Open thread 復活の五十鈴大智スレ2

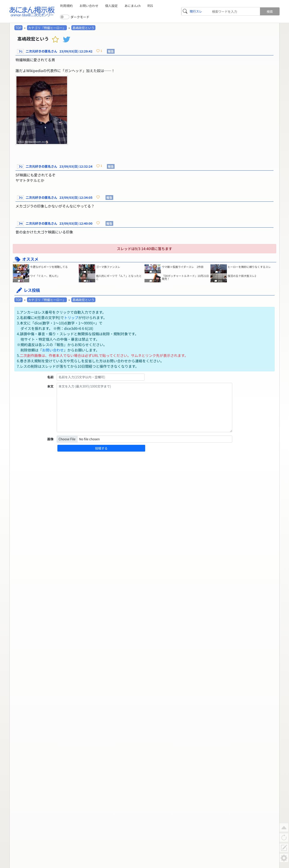242,276
